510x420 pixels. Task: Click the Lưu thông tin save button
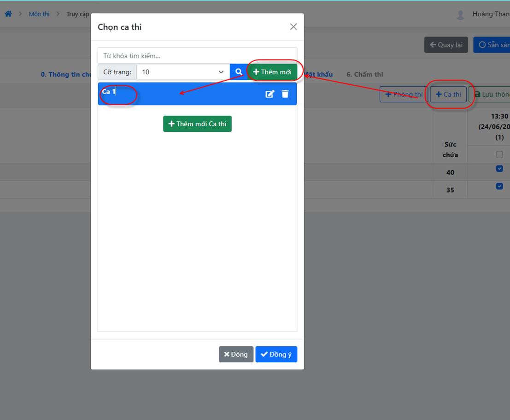point(490,95)
